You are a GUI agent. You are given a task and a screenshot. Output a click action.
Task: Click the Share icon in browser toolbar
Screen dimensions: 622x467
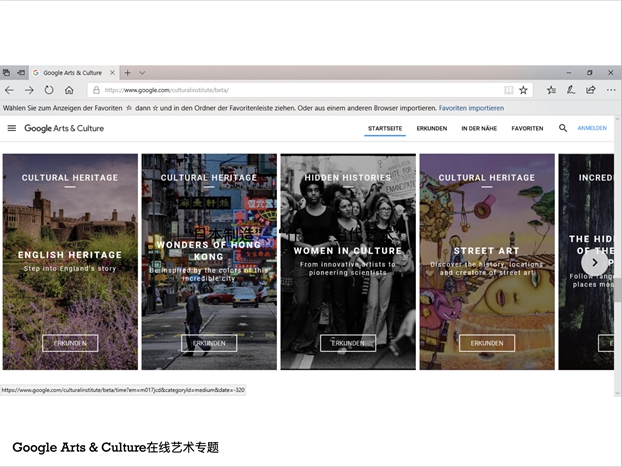[x=591, y=90]
